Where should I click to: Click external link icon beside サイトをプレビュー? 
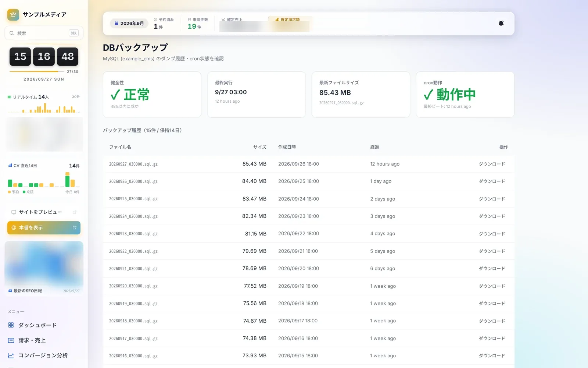point(75,212)
